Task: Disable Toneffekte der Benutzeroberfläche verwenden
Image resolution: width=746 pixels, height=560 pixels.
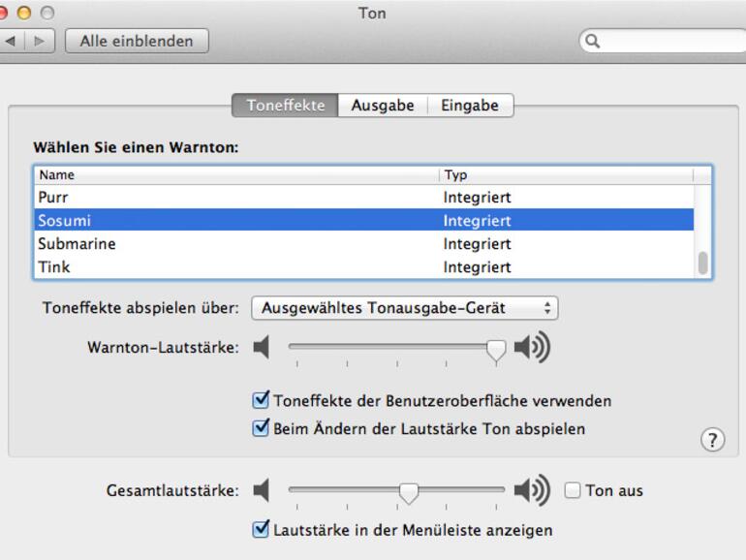Action: [261, 400]
